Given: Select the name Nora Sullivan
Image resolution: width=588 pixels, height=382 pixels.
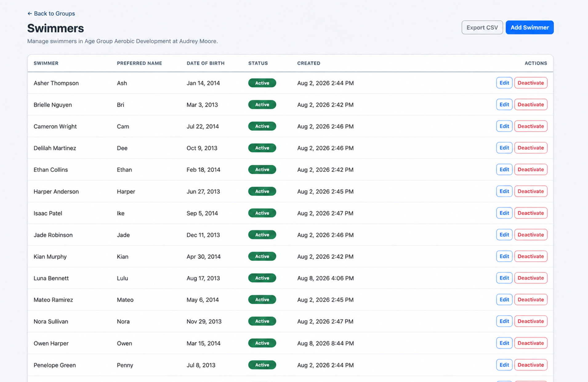Looking at the screenshot, I should click(51, 321).
